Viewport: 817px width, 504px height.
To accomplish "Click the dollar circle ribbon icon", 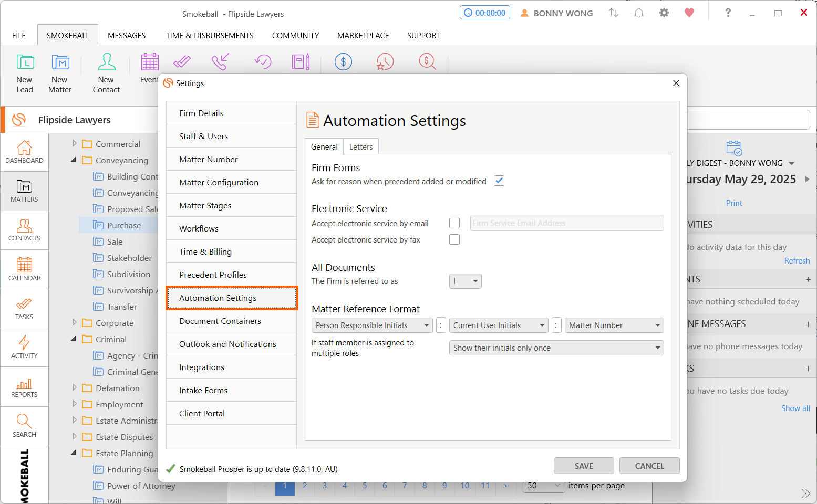I will click(343, 62).
